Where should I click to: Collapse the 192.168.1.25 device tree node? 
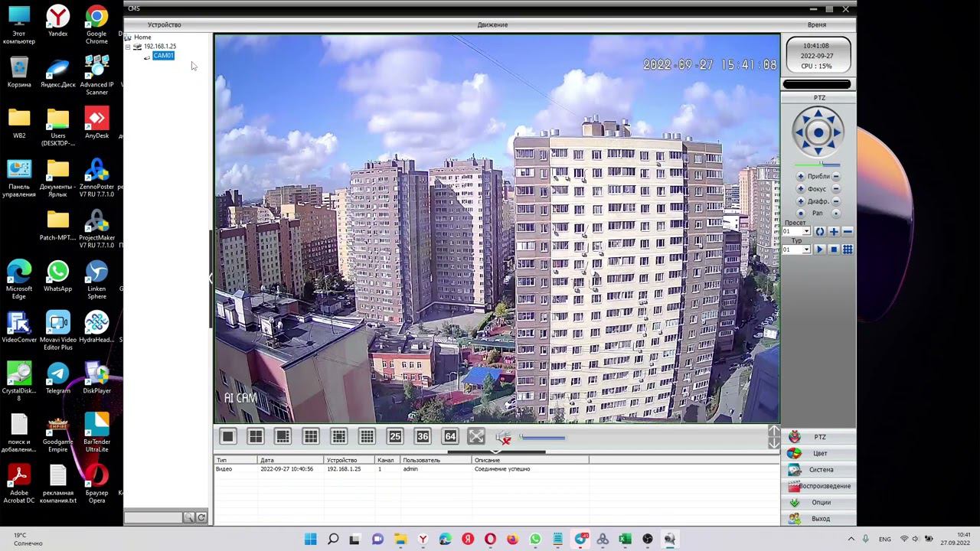(x=128, y=47)
